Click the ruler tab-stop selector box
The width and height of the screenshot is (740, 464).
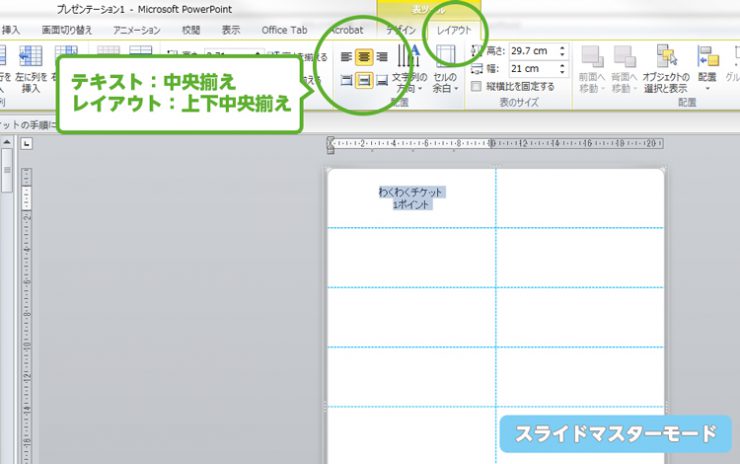pyautogui.click(x=26, y=143)
